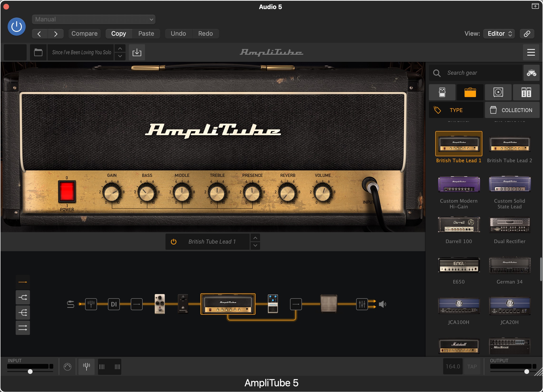Viewport: 543px width, 392px height.
Task: Toggle the red POWER switch on amp
Action: click(67, 191)
